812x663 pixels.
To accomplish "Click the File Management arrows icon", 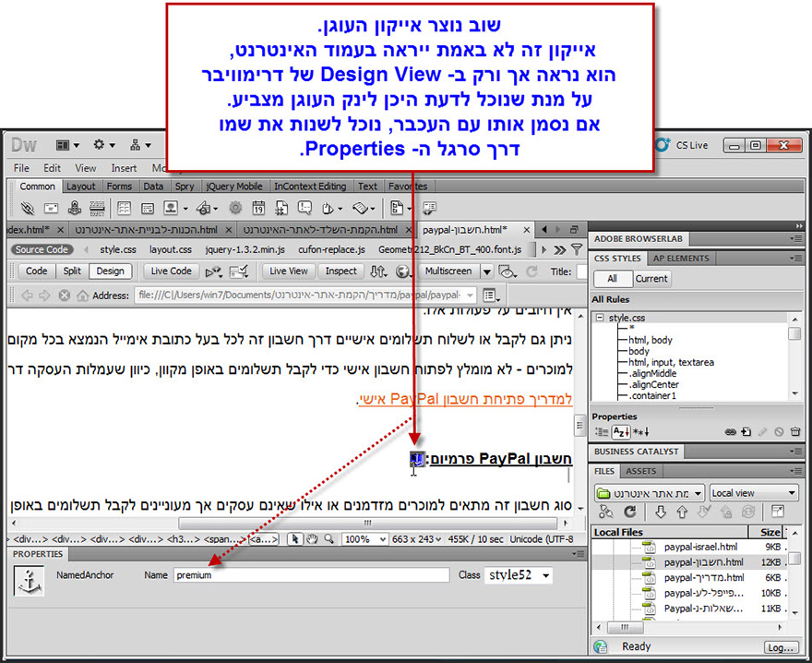I will [x=378, y=271].
